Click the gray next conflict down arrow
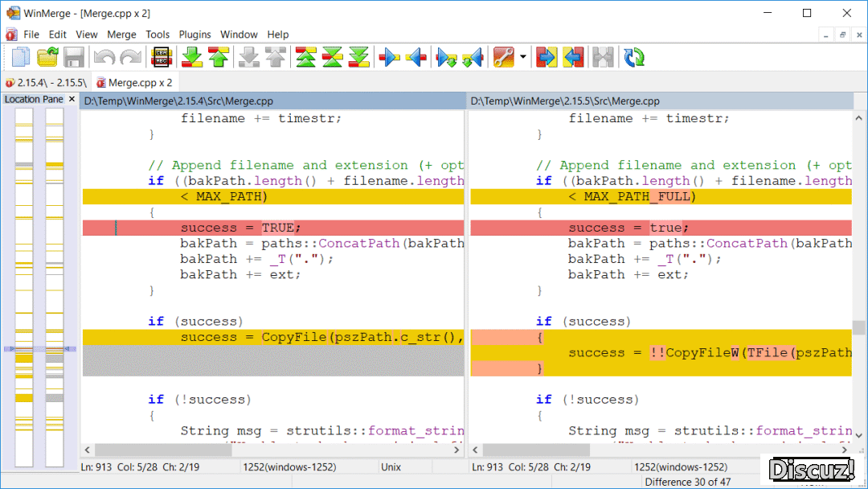 249,57
